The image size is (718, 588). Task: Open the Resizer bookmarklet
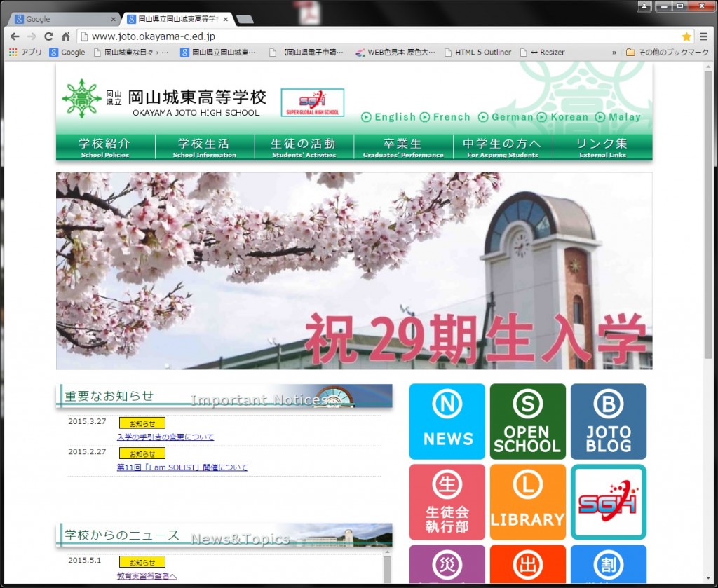pos(543,53)
